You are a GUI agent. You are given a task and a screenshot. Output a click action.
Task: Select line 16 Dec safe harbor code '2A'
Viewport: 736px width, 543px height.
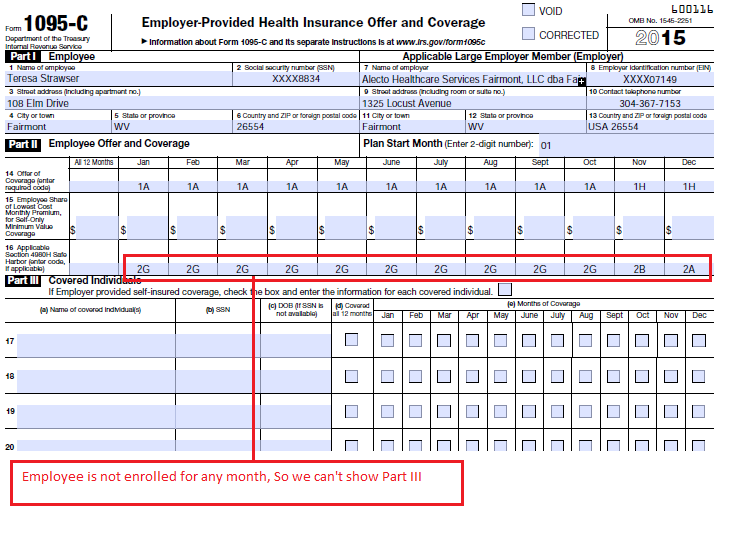688,269
